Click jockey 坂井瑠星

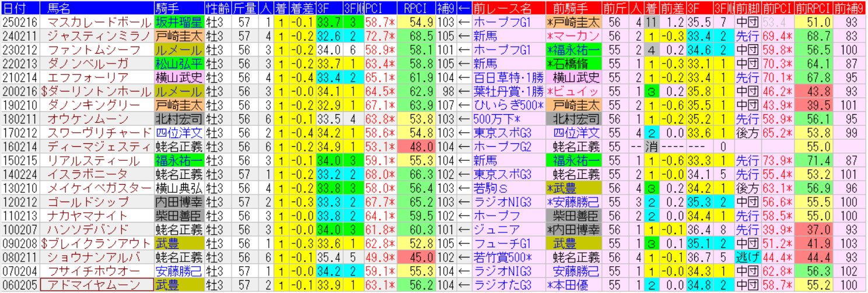(178, 22)
